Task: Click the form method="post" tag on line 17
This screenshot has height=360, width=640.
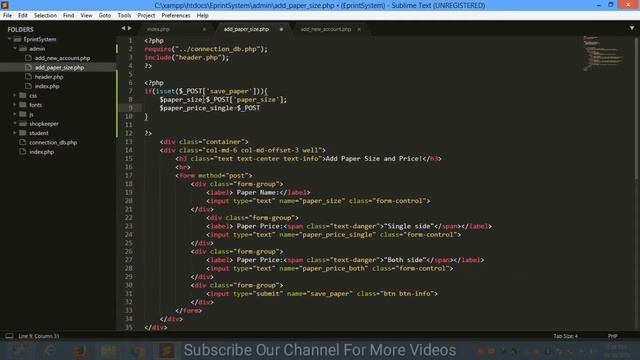Action: (214, 176)
